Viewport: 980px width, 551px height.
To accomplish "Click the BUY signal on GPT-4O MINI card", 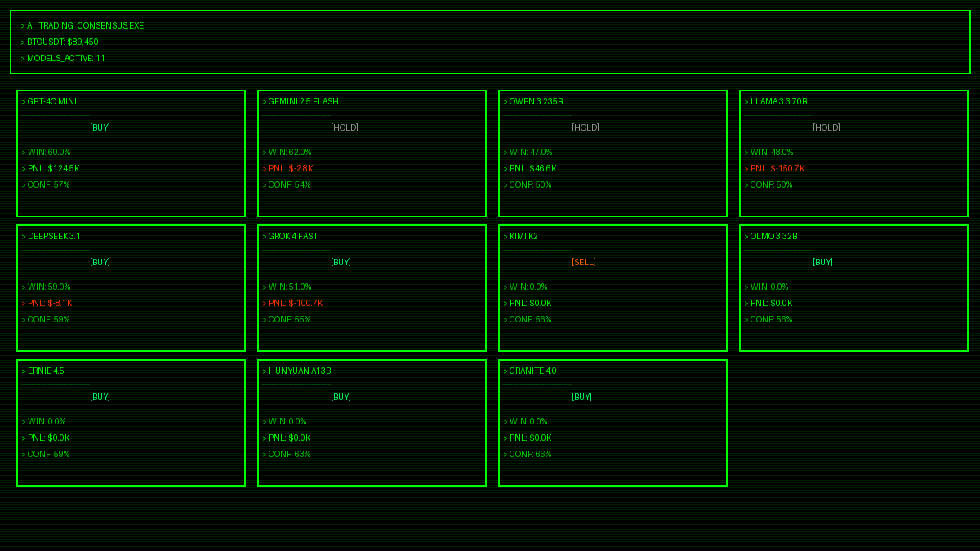I will point(100,127).
